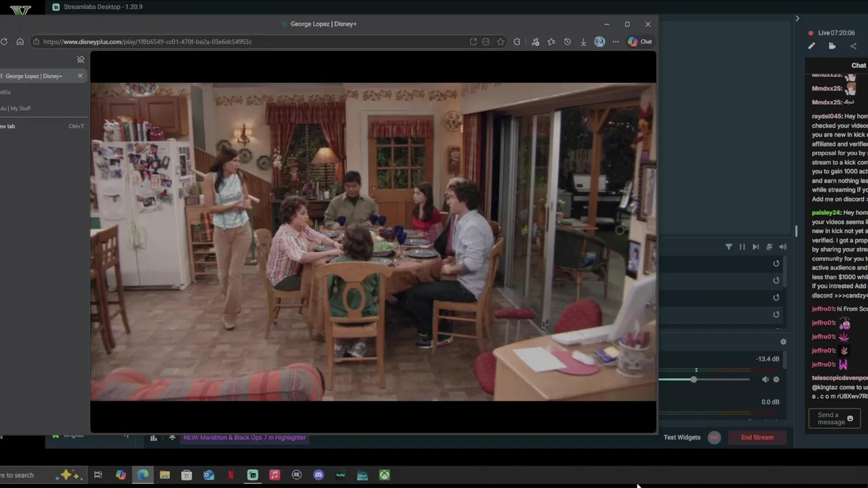Viewport: 868px width, 488px height.
Task: Reload the Disney+ page
Action: pyautogui.click(x=4, y=41)
